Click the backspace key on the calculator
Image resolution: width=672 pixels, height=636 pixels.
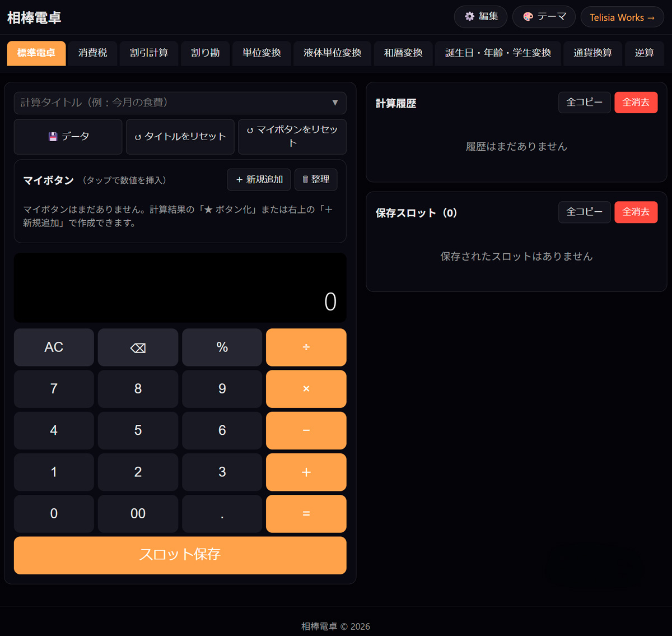(138, 347)
